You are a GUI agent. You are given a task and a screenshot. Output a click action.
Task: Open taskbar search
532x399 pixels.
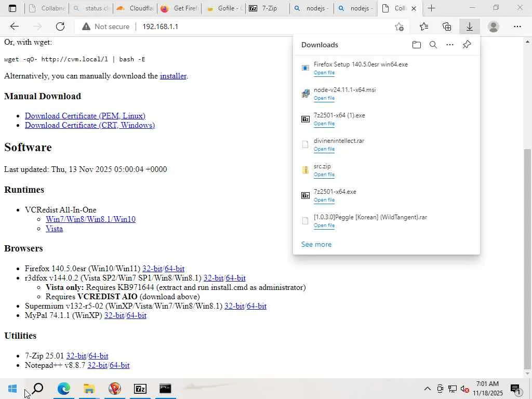[37, 389]
